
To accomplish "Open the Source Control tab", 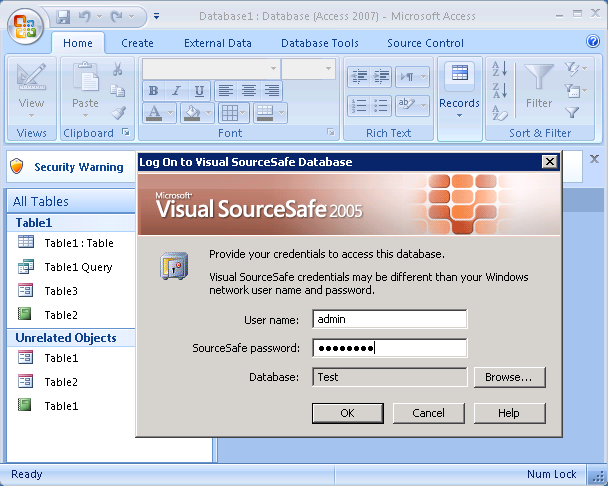I will 425,43.
